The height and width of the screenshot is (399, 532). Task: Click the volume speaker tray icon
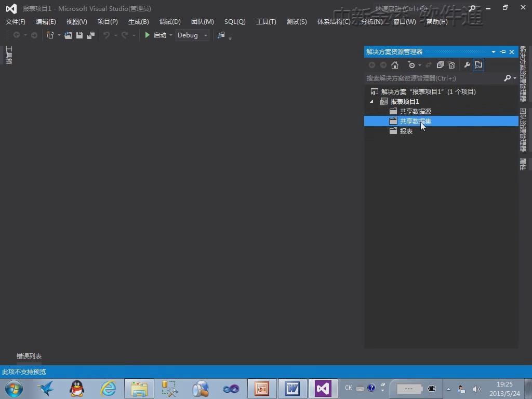477,389
